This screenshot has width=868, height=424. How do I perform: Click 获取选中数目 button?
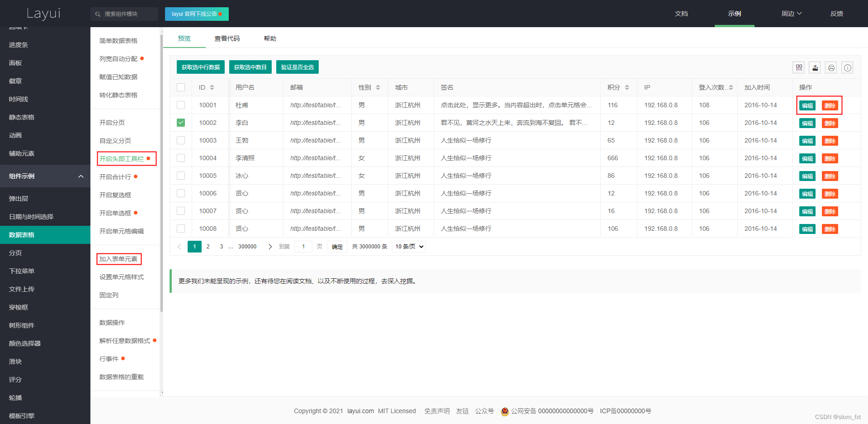[250, 67]
